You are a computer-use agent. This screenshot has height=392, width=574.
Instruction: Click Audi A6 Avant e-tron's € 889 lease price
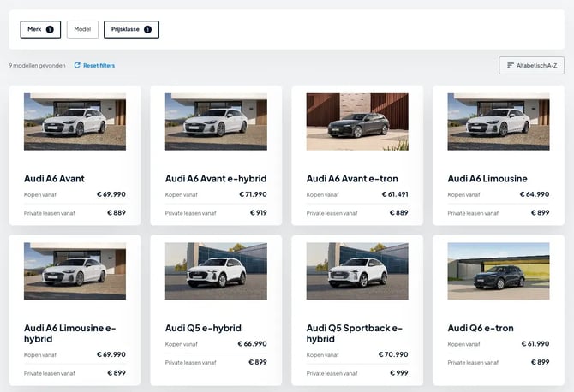(x=398, y=212)
